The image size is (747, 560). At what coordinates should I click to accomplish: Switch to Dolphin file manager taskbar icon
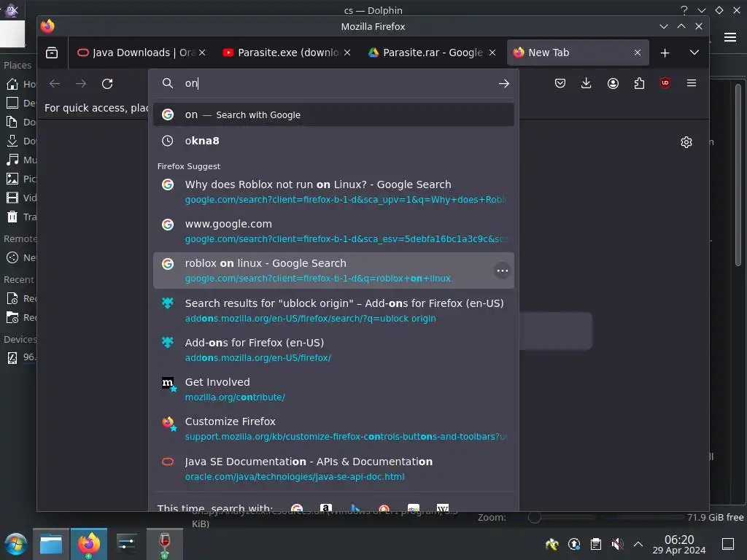click(51, 544)
